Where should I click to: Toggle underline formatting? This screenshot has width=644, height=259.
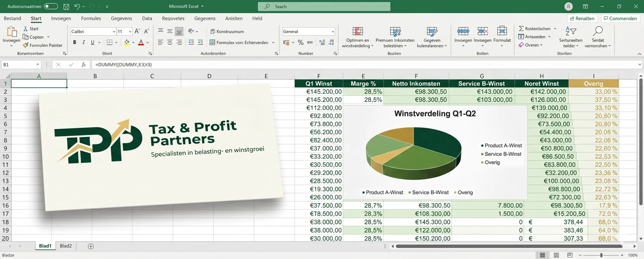(92, 43)
